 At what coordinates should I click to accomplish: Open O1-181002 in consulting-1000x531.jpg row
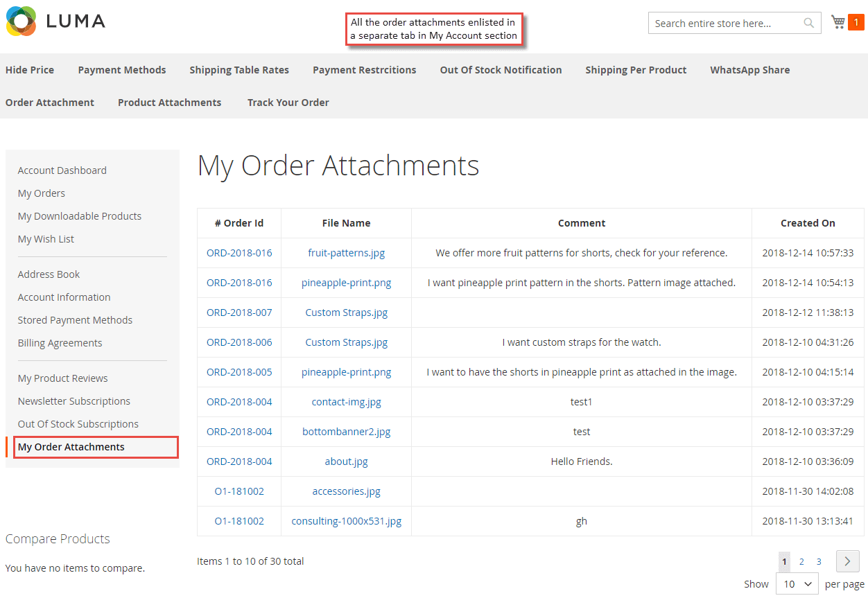239,521
